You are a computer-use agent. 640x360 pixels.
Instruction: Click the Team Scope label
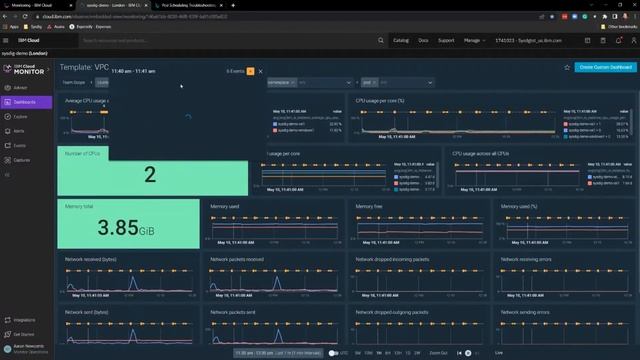pos(73,82)
